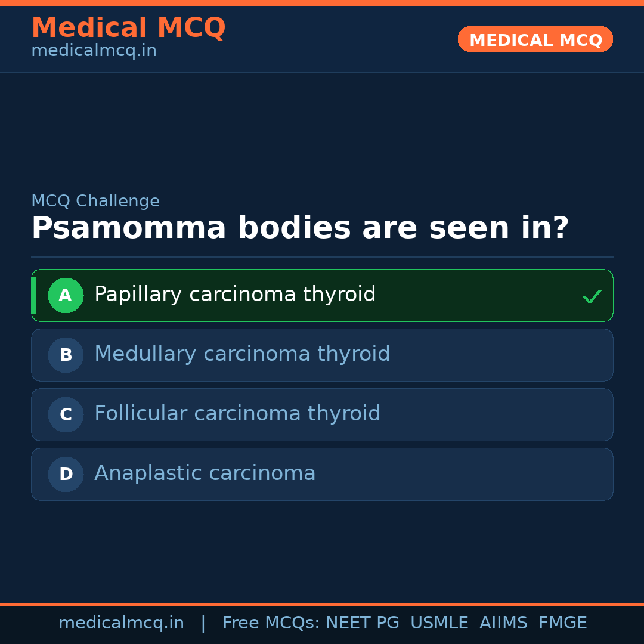Click the C letter circle icon

click(66, 414)
